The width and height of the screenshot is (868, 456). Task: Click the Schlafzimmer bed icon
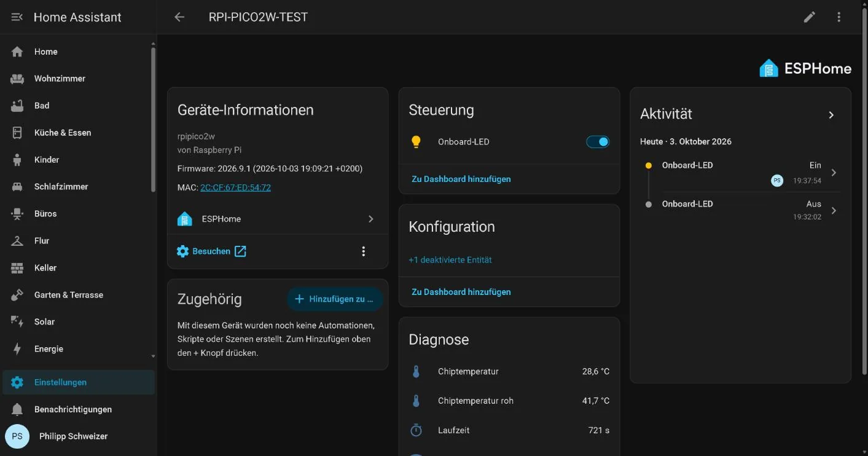[17, 187]
